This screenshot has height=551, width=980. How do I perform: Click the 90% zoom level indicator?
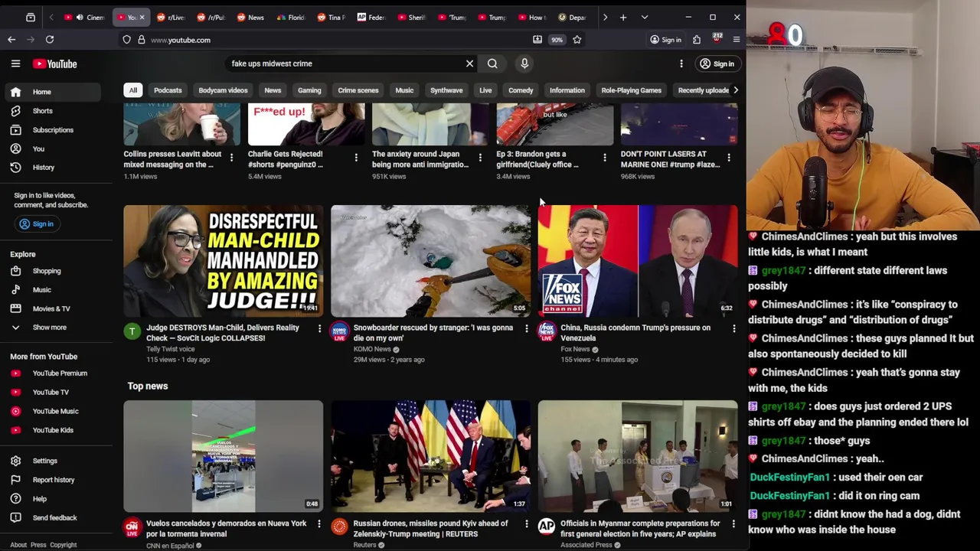coord(557,40)
